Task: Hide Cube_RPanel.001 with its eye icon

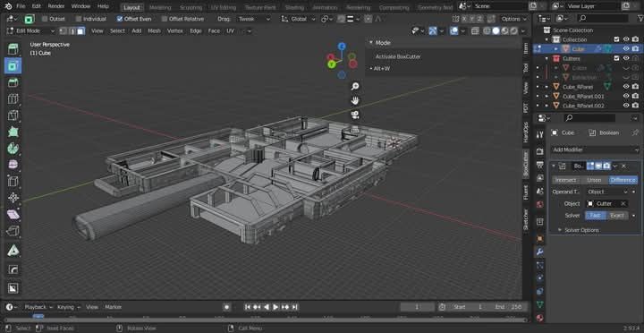Action: pos(626,96)
